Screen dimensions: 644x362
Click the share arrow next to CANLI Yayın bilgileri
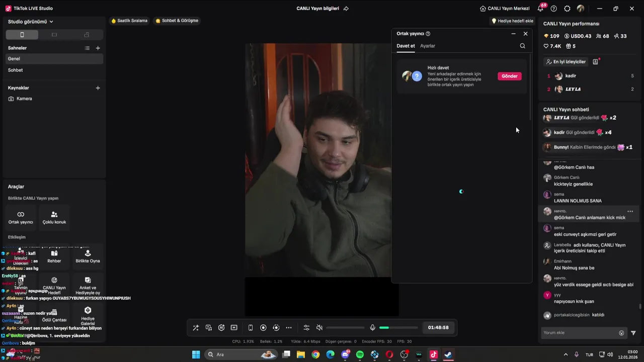click(346, 9)
